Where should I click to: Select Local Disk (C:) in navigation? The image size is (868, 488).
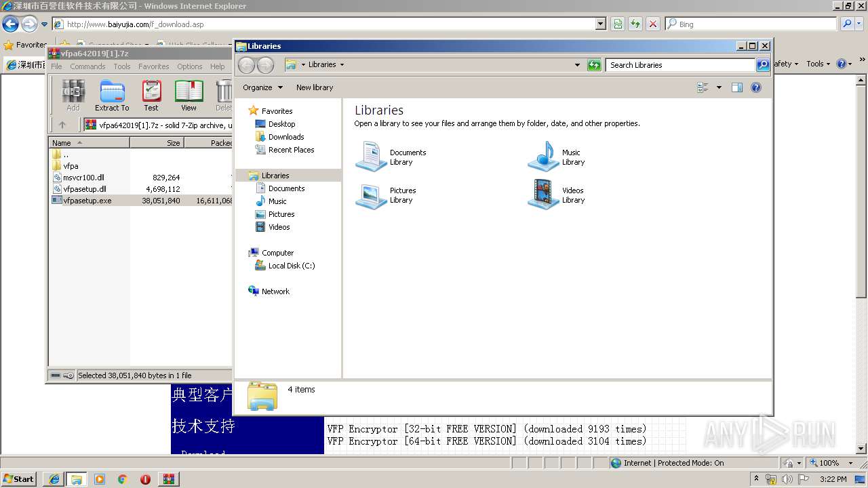292,266
